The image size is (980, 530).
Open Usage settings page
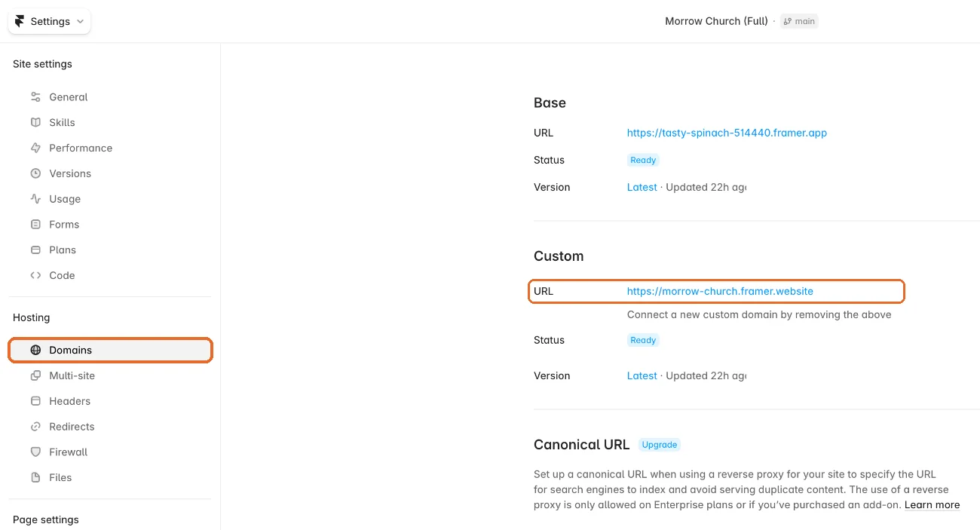[x=110, y=199]
